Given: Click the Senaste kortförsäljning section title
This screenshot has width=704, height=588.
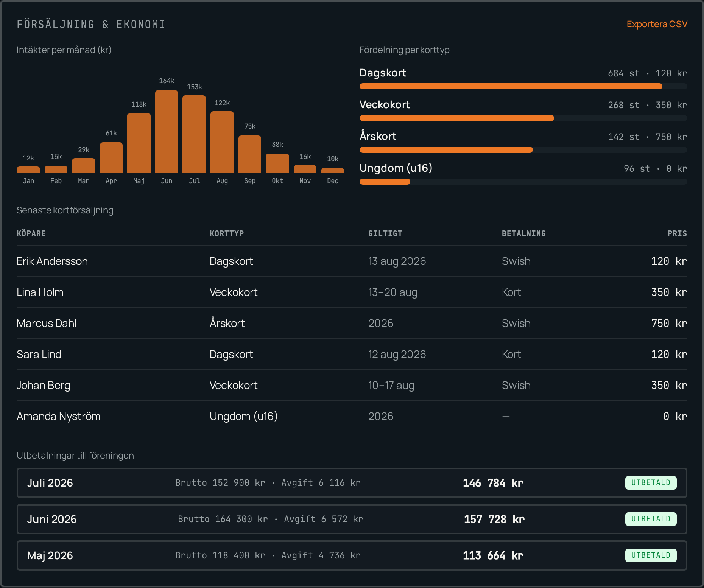Looking at the screenshot, I should (x=65, y=210).
